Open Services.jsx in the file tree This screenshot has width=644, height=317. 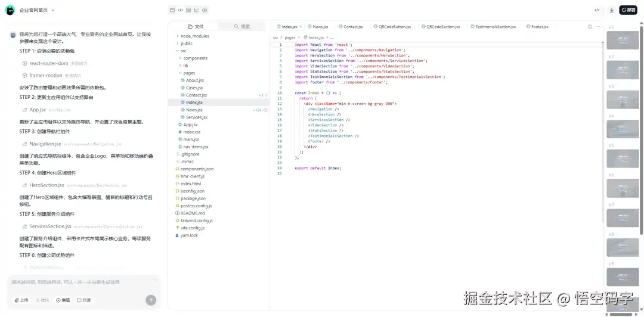tap(197, 117)
